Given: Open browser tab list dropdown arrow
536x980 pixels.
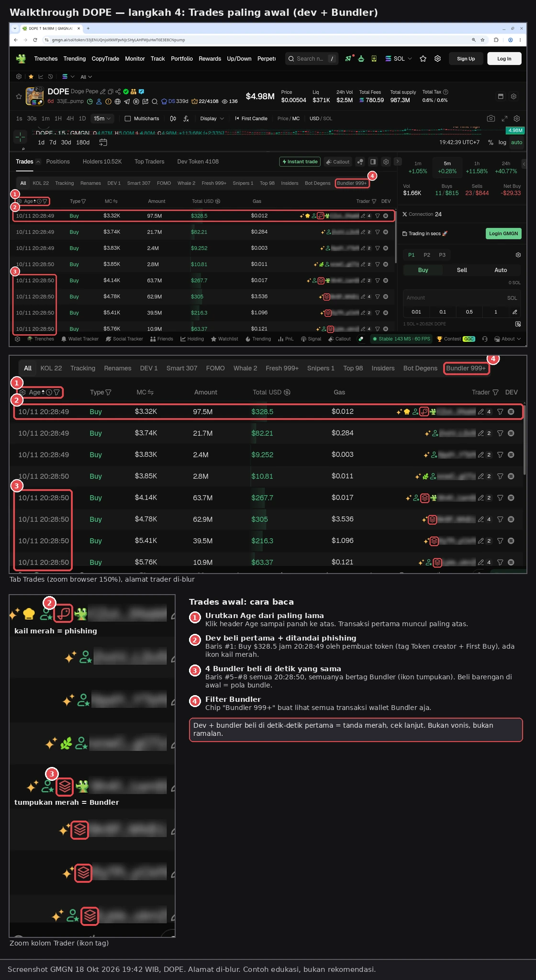Looking at the screenshot, I should (x=15, y=28).
